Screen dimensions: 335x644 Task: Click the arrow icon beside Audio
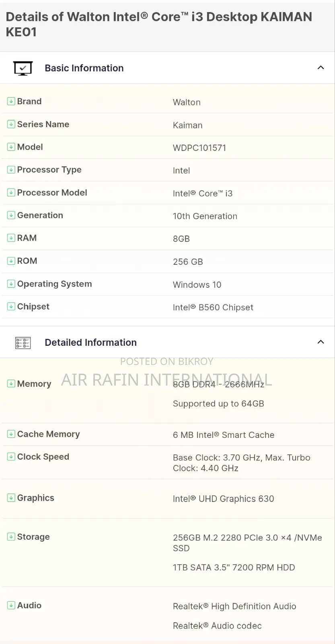click(11, 605)
